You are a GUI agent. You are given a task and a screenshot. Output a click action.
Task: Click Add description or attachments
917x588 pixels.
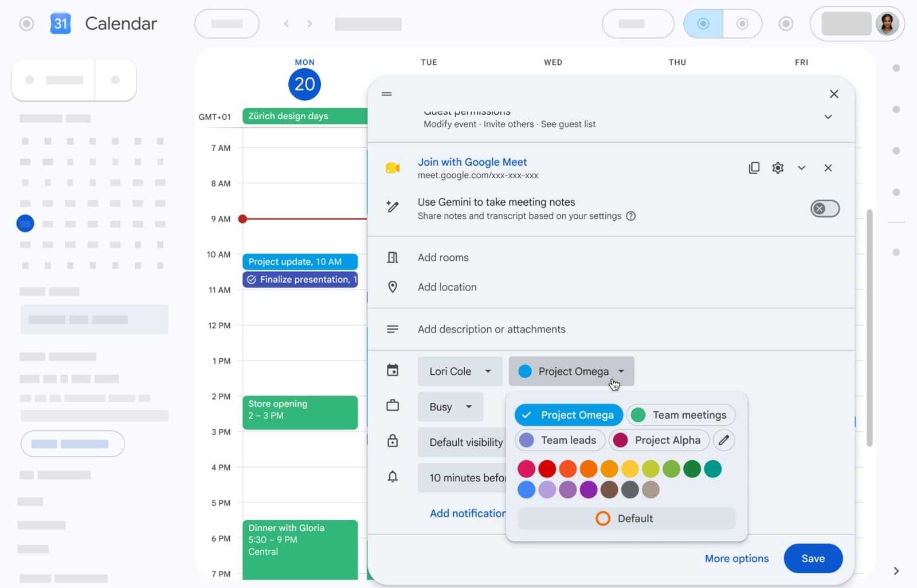[491, 329]
